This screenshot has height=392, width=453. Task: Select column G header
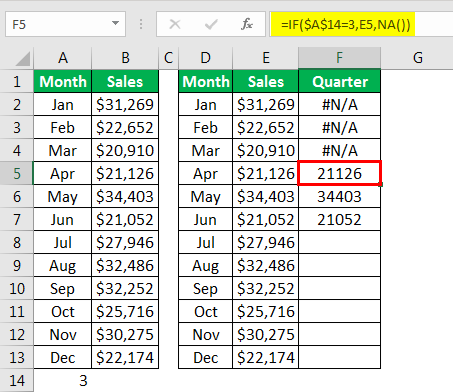417,58
